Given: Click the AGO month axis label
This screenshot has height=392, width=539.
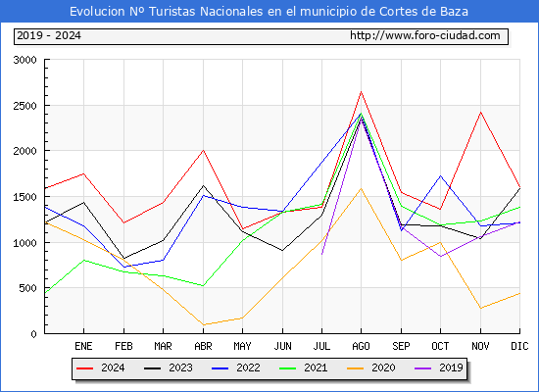Looking at the screenshot, I should [361, 346].
